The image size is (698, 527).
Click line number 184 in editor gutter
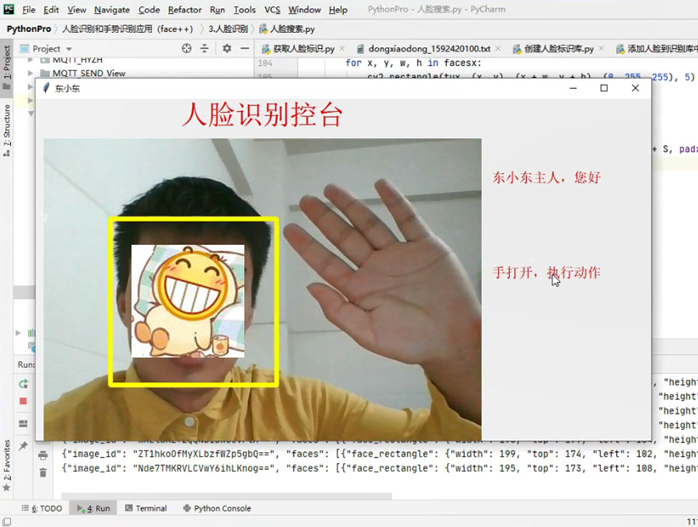(265, 63)
